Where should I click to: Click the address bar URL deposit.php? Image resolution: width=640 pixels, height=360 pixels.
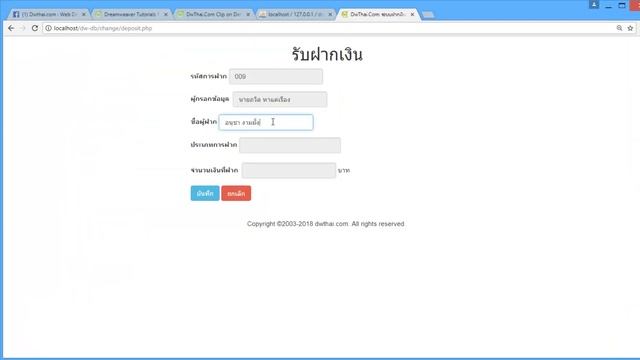(103, 28)
